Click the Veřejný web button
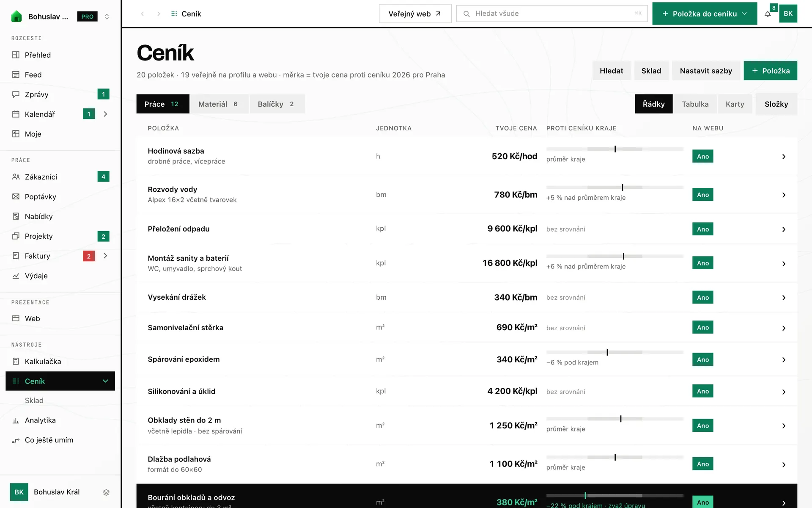812x508 pixels. click(415, 14)
